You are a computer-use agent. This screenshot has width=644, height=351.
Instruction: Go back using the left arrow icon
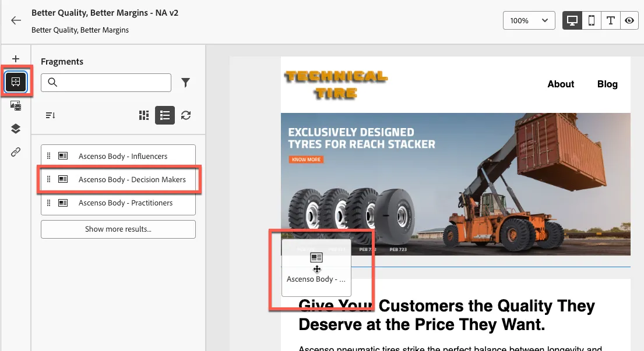tap(16, 20)
